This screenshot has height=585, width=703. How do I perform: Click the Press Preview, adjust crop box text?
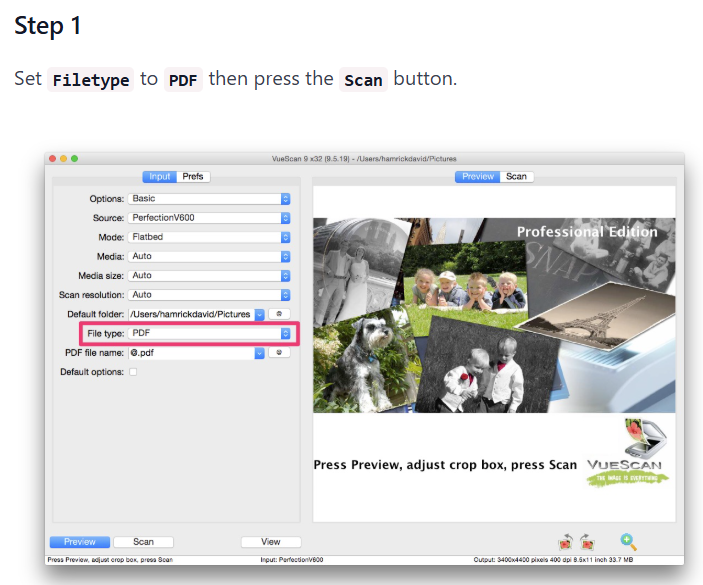[x=445, y=465]
